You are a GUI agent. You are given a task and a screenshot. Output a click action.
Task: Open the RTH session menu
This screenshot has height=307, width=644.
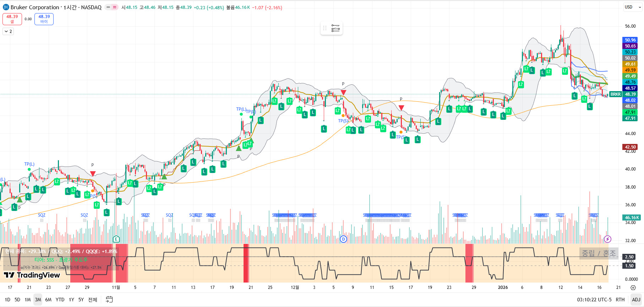(x=620, y=300)
